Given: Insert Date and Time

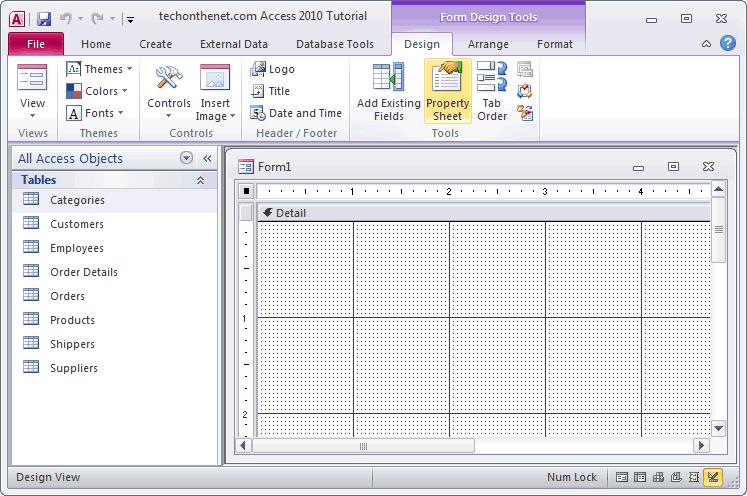Looking at the screenshot, I should click(296, 113).
